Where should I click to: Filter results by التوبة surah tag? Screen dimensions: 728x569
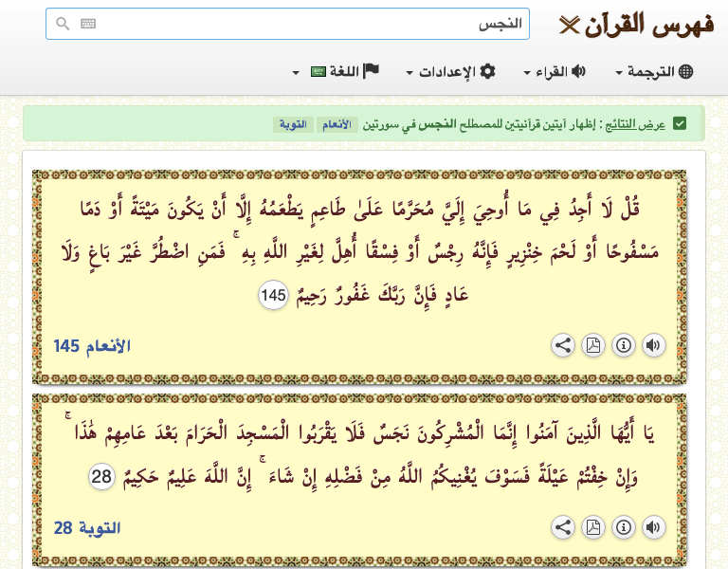[x=293, y=125]
